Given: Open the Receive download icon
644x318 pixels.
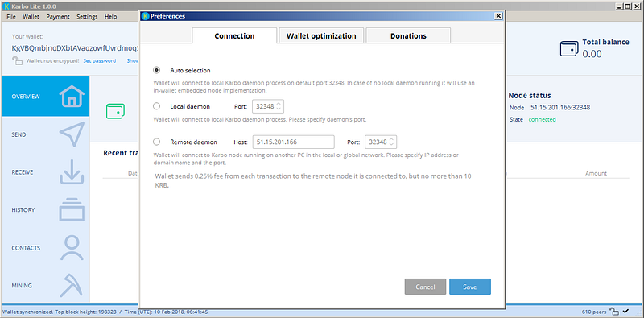Looking at the screenshot, I should tap(72, 171).
